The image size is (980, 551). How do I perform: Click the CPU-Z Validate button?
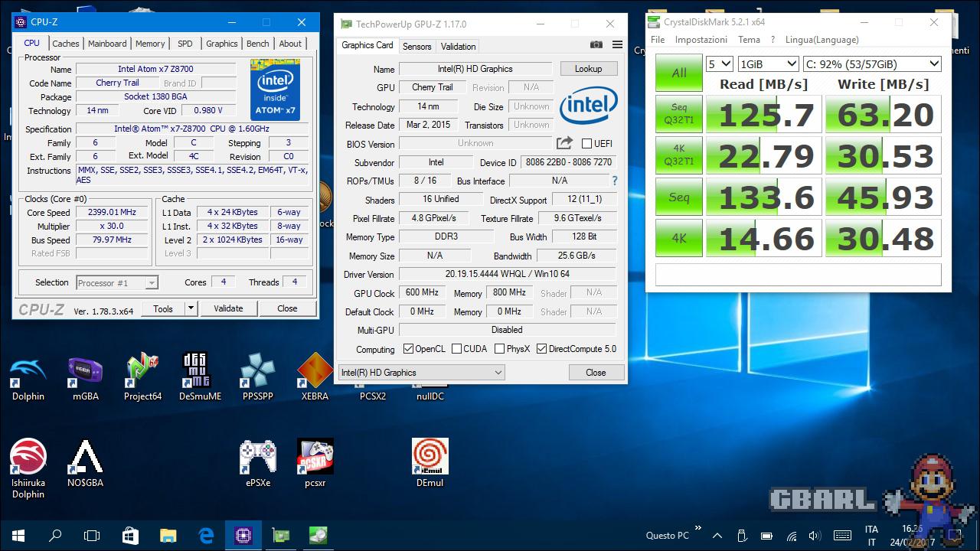point(228,308)
